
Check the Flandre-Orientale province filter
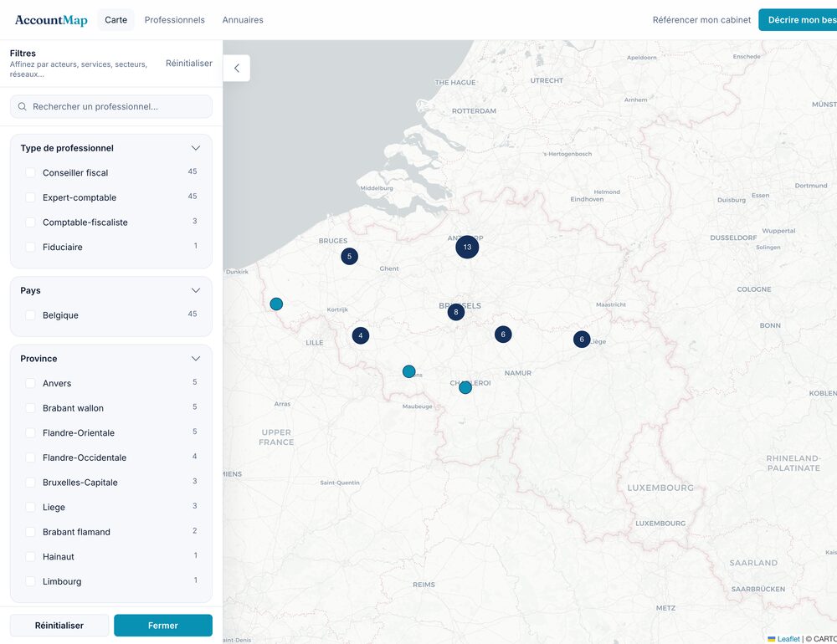pos(30,432)
